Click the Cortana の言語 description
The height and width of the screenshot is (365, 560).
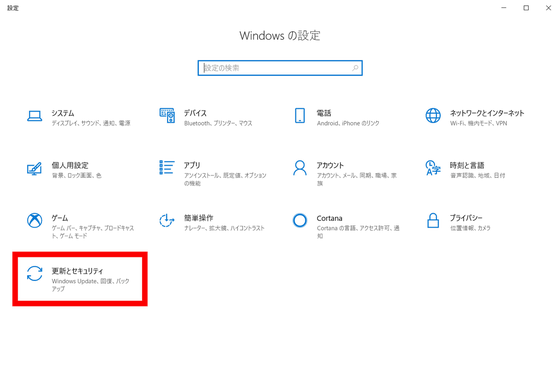(358, 232)
